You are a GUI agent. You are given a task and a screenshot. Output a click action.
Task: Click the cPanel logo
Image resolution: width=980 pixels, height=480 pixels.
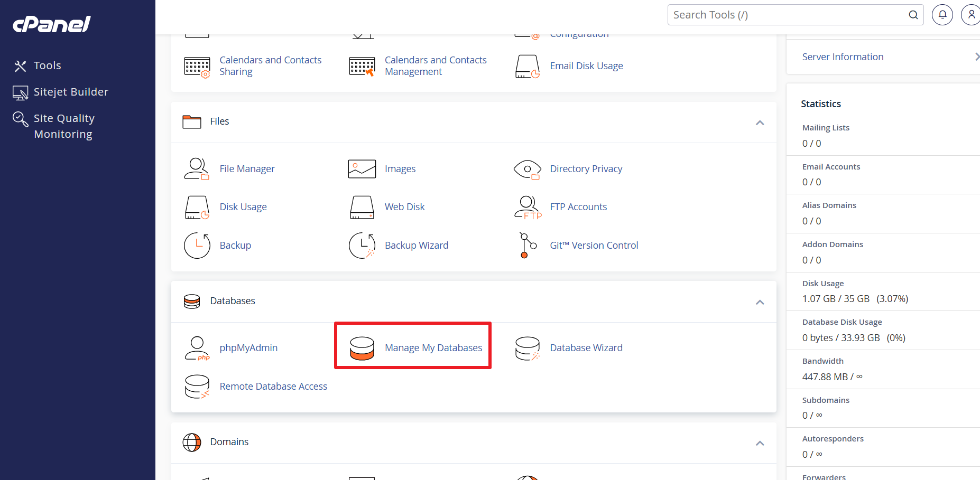52,24
